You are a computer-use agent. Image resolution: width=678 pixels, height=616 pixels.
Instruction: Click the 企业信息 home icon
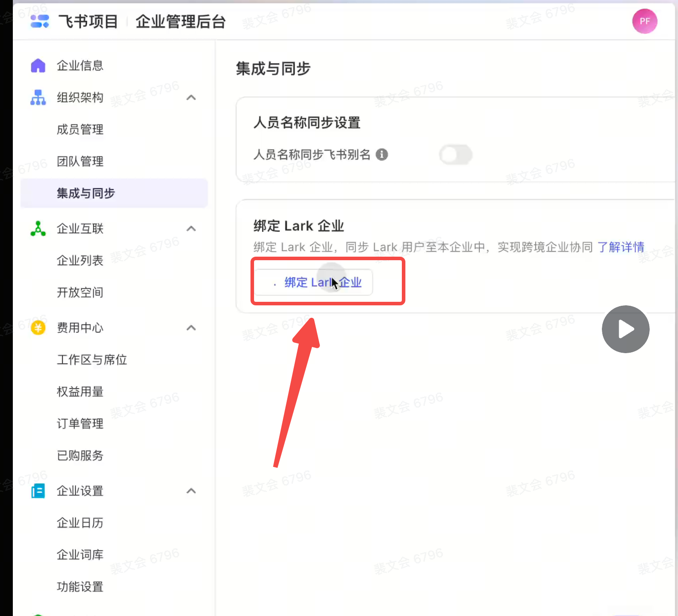pyautogui.click(x=38, y=65)
